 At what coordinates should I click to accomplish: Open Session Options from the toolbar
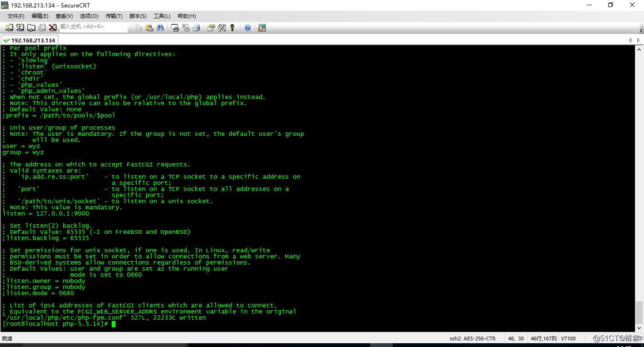pyautogui.click(x=211, y=28)
